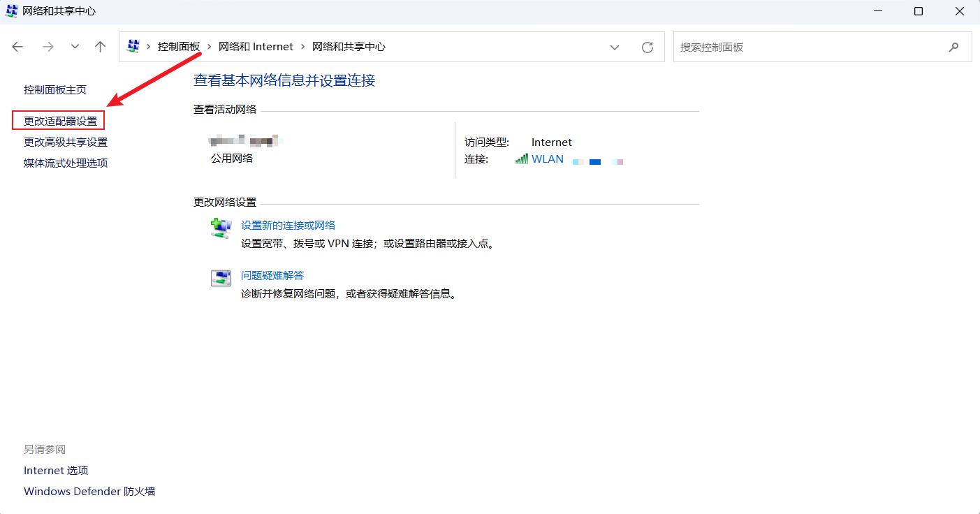Click the forward navigation arrow
The image size is (980, 514).
(47, 47)
